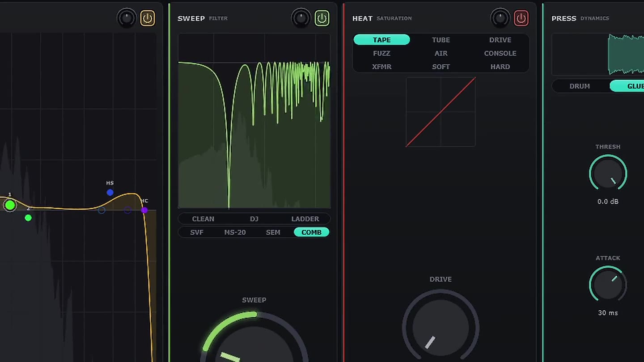Click the DRIVE label above the large knob

[x=441, y=279]
